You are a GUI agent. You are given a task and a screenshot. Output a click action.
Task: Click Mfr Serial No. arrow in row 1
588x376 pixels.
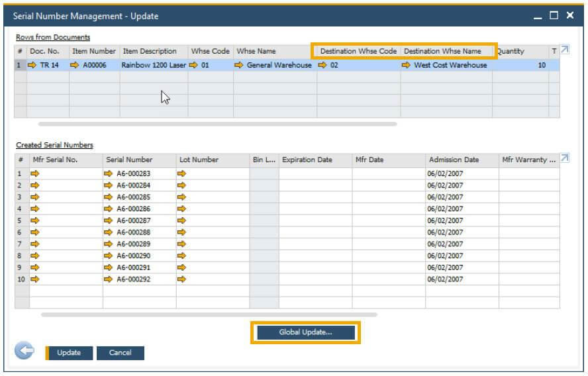click(x=35, y=173)
